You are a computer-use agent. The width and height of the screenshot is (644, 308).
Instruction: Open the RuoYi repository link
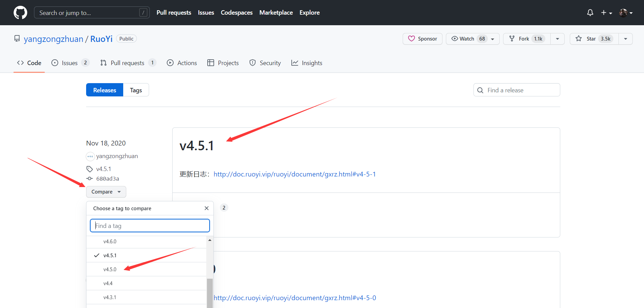click(x=101, y=39)
